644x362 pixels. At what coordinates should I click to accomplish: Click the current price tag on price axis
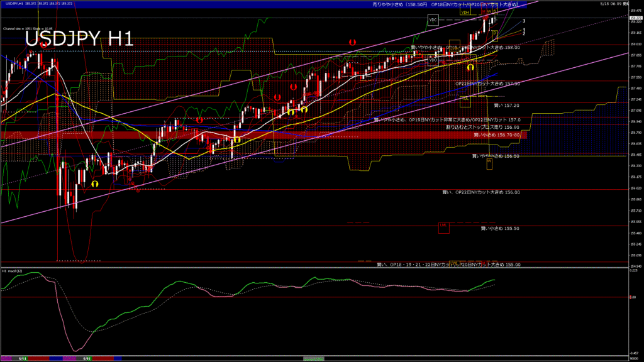tap(636, 18)
